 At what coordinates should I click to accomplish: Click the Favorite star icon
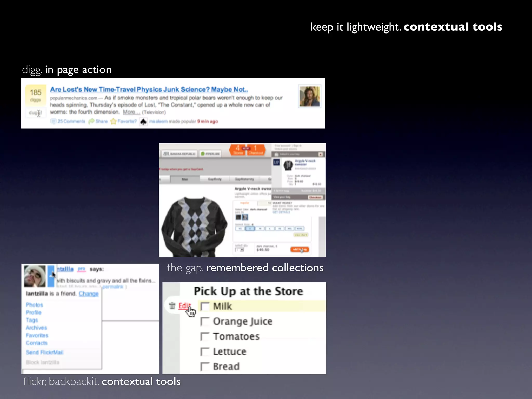coord(113,121)
